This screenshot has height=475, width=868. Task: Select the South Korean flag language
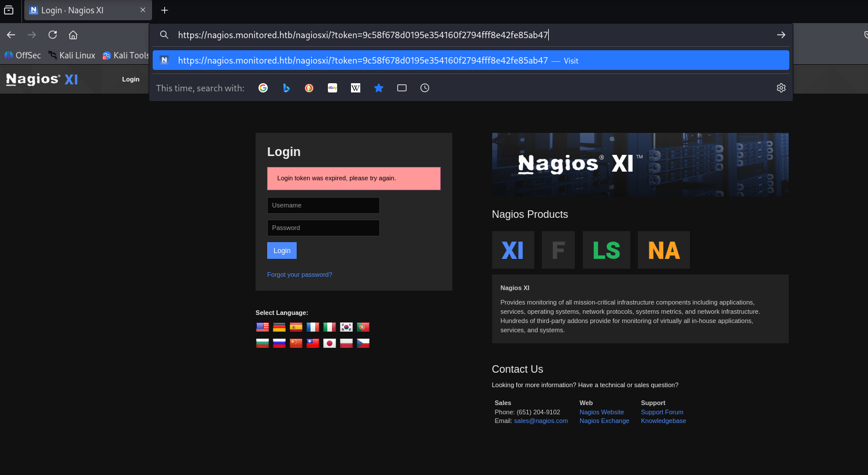[346, 327]
